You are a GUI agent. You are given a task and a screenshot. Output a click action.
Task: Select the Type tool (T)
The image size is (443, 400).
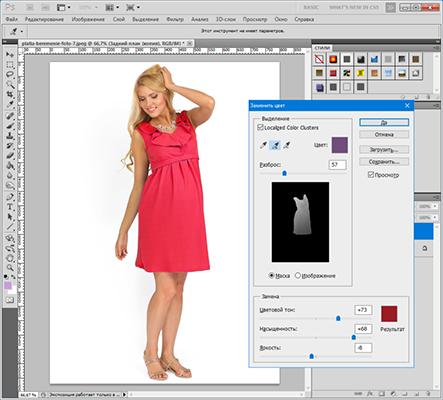pos(10,207)
